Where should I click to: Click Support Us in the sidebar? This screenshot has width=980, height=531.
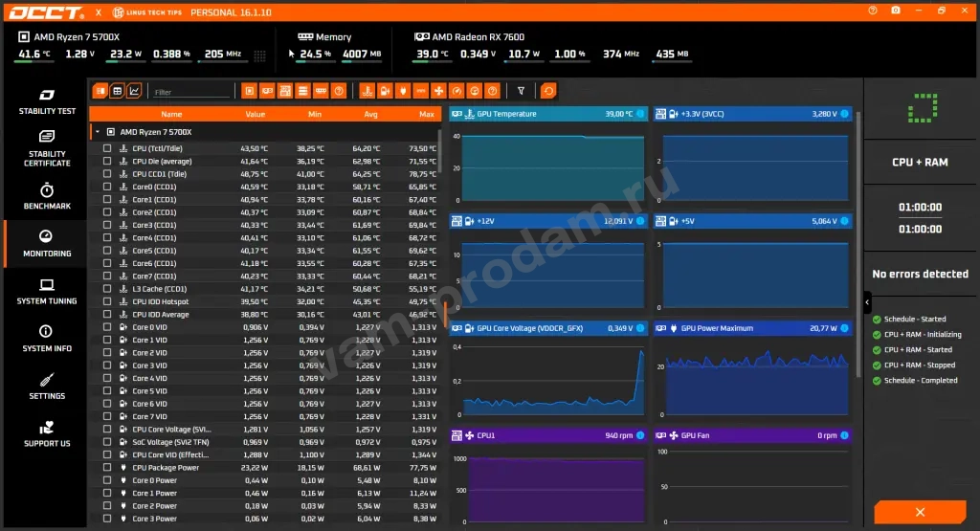point(47,434)
